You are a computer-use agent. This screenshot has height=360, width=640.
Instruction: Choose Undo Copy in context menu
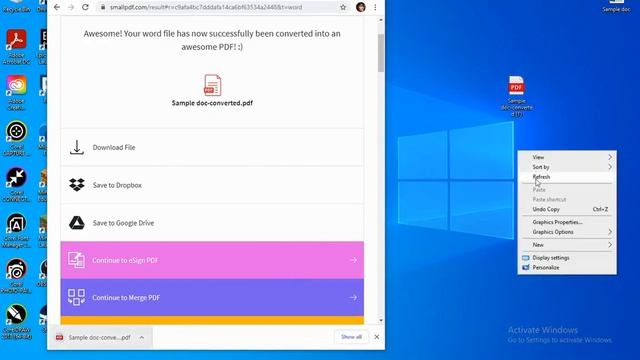tap(567, 209)
